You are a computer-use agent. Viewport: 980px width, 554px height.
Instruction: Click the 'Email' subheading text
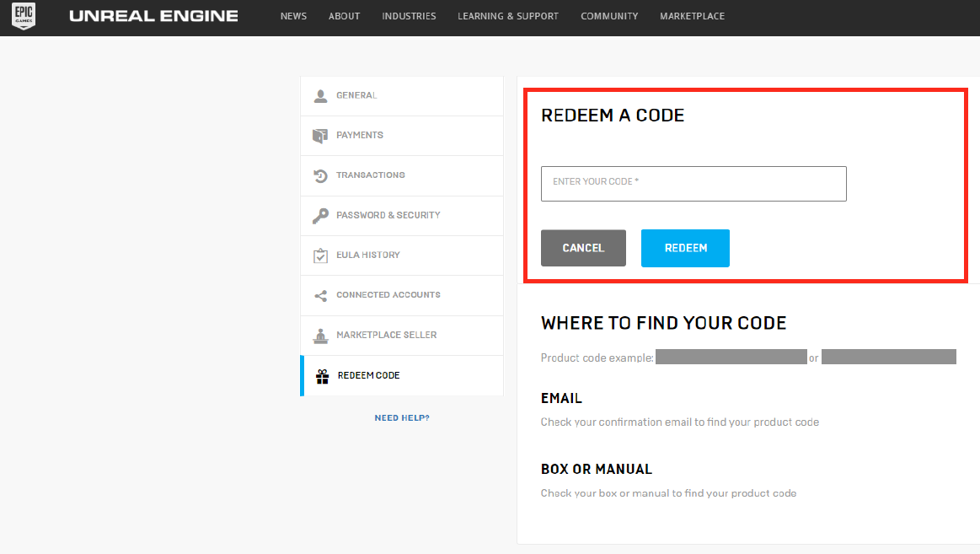[x=561, y=398]
